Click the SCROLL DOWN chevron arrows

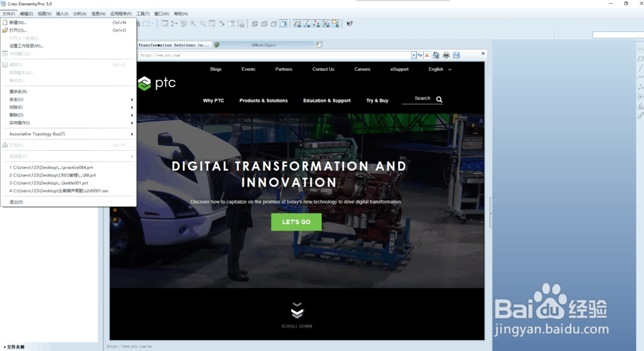[x=297, y=310]
